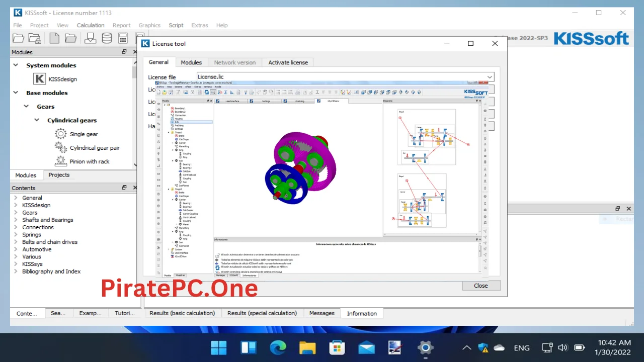Expand the Springs contents node
644x362 pixels.
click(16, 235)
